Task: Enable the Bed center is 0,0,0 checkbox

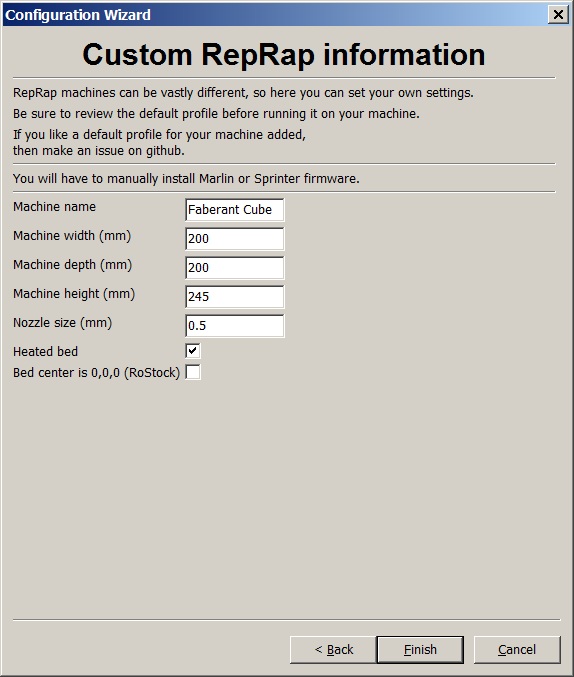Action: [193, 372]
